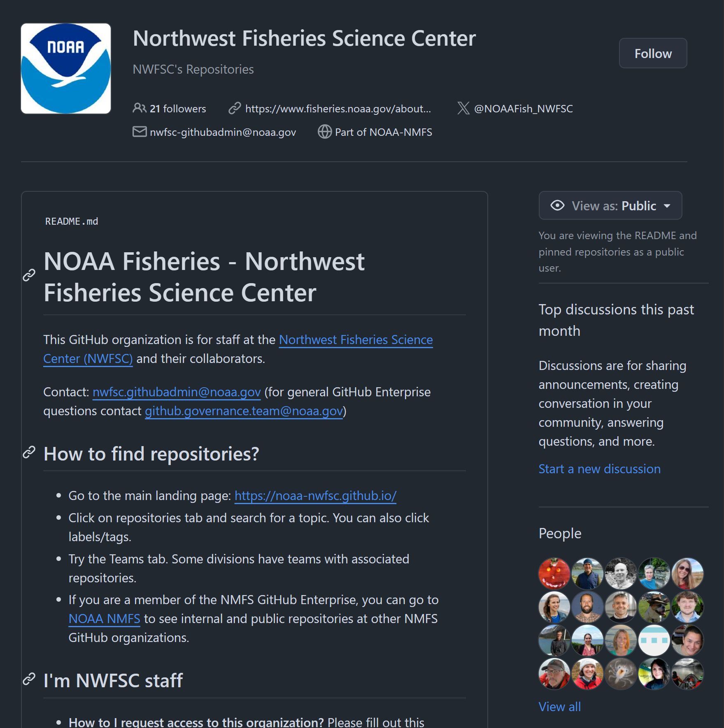Open the View as Public dropdown
This screenshot has width=724, height=728.
click(x=610, y=205)
